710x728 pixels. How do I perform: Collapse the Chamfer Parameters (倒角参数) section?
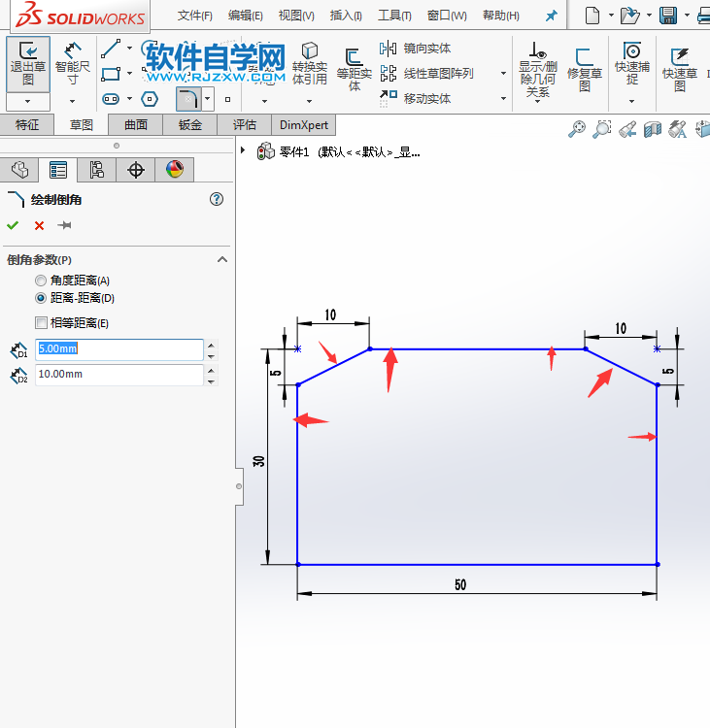[x=222, y=259]
